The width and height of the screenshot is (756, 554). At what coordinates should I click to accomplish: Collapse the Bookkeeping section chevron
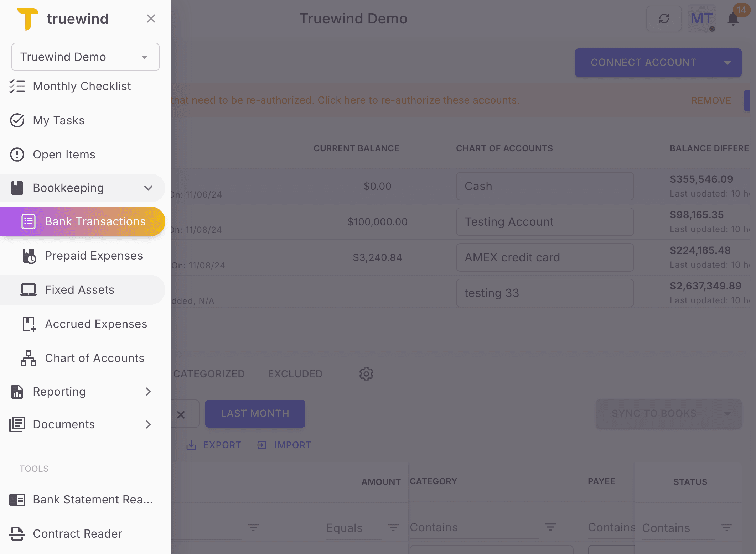tap(148, 188)
